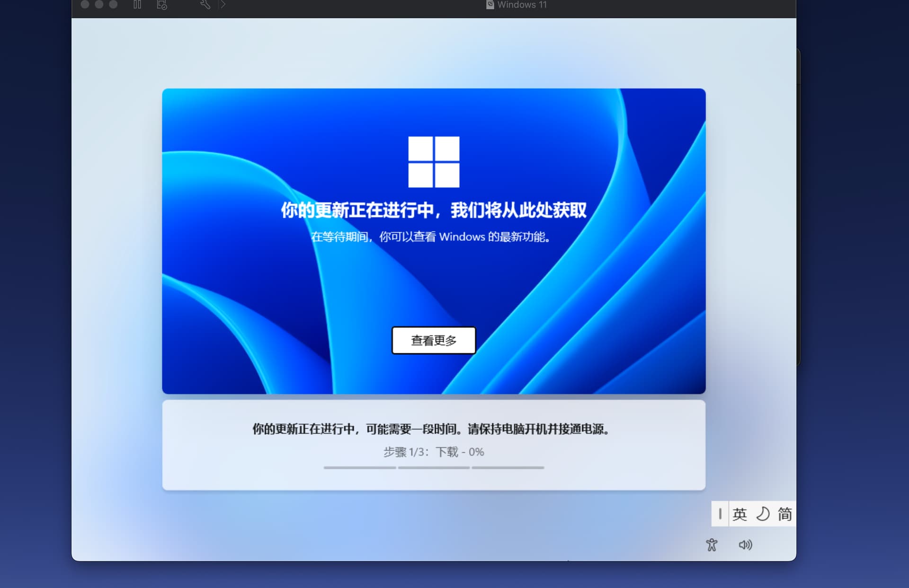The height and width of the screenshot is (588, 909).
Task: Close the Windows 11 VM window
Action: tap(85, 4)
